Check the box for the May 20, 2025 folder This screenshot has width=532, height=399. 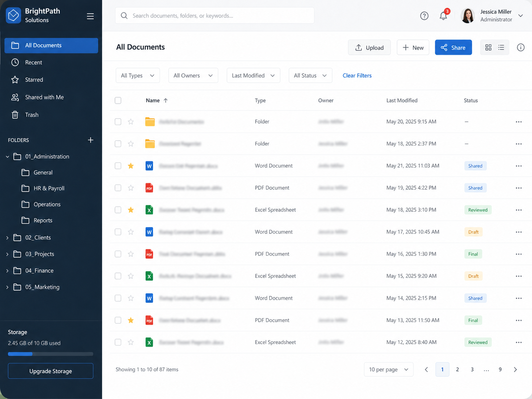point(118,122)
